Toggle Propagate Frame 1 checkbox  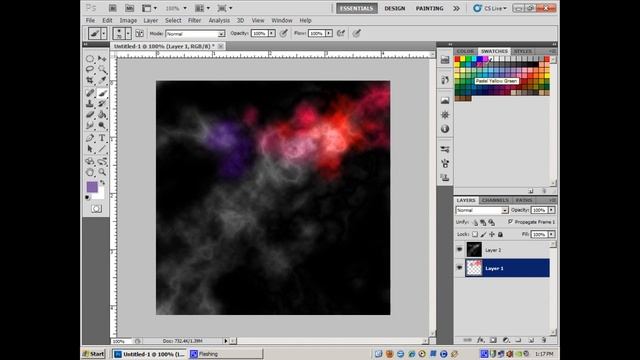(510, 222)
